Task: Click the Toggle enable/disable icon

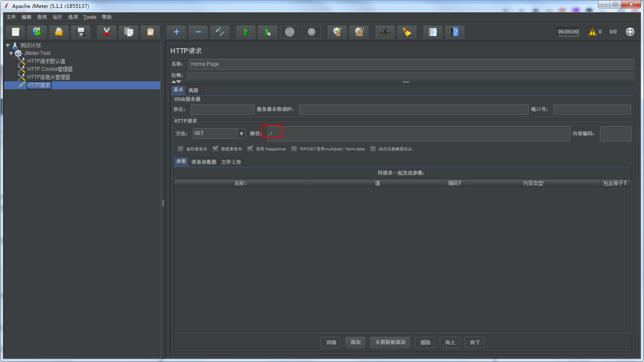Action: click(x=220, y=32)
